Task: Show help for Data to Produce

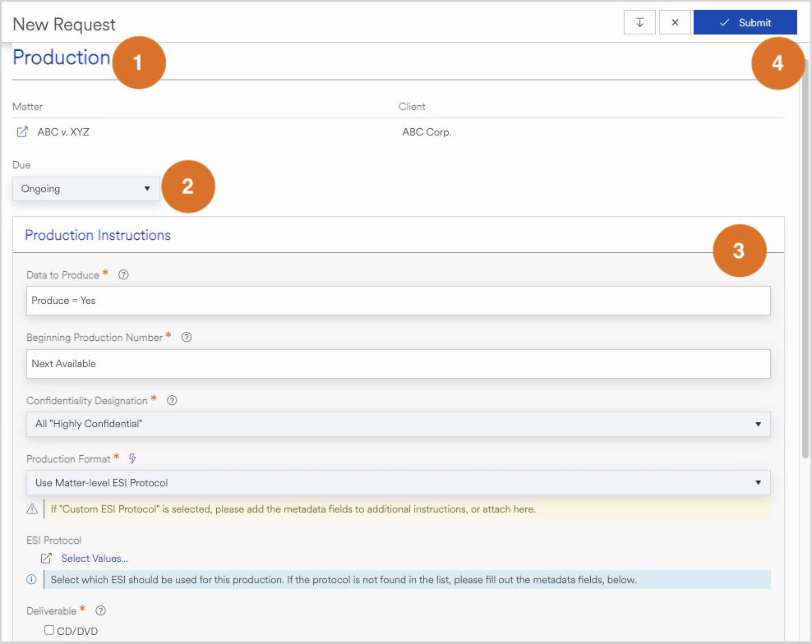Action: coord(123,275)
